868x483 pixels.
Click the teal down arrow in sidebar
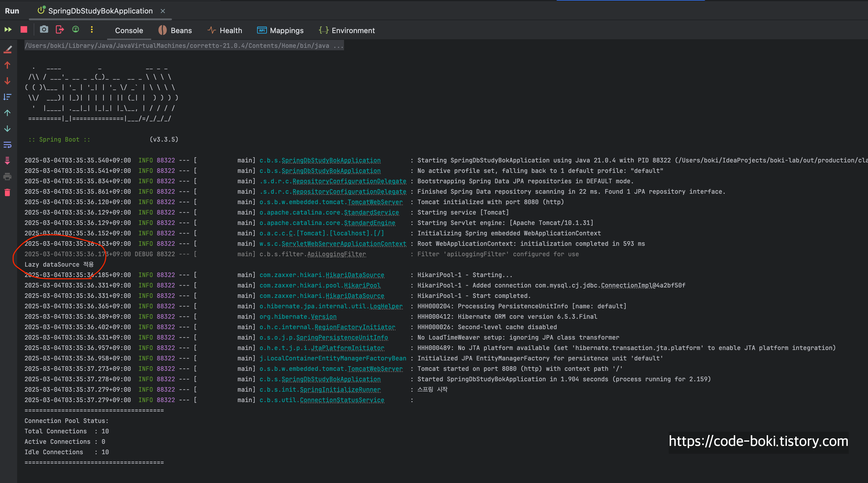click(7, 129)
